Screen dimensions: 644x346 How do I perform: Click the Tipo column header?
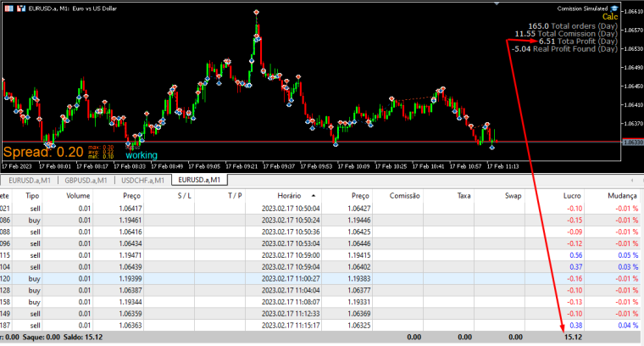(x=32, y=196)
